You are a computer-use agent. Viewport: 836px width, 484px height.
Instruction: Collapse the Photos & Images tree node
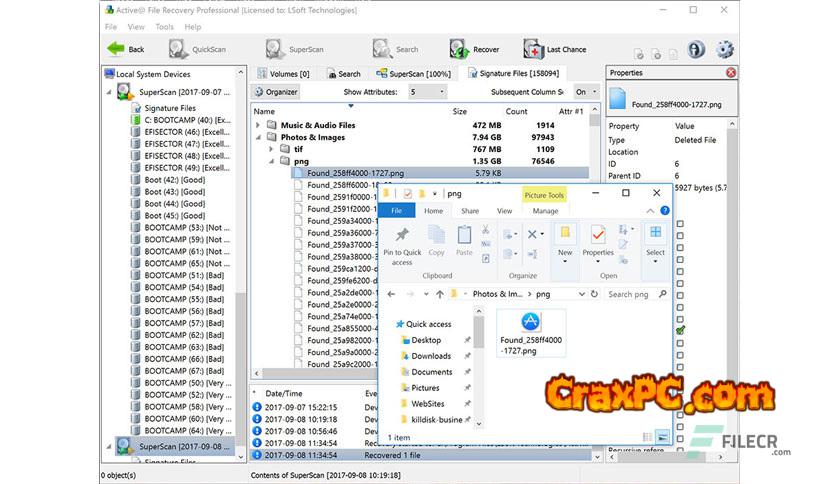tap(258, 137)
